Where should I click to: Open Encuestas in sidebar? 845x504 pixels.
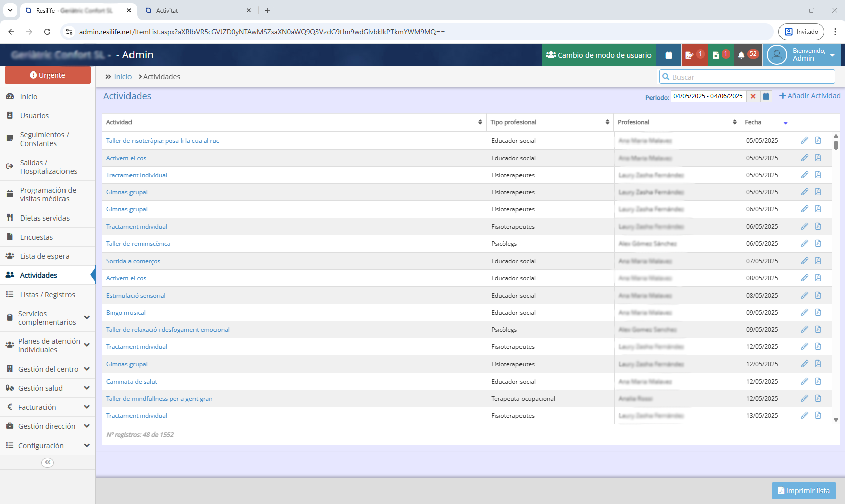[48, 237]
